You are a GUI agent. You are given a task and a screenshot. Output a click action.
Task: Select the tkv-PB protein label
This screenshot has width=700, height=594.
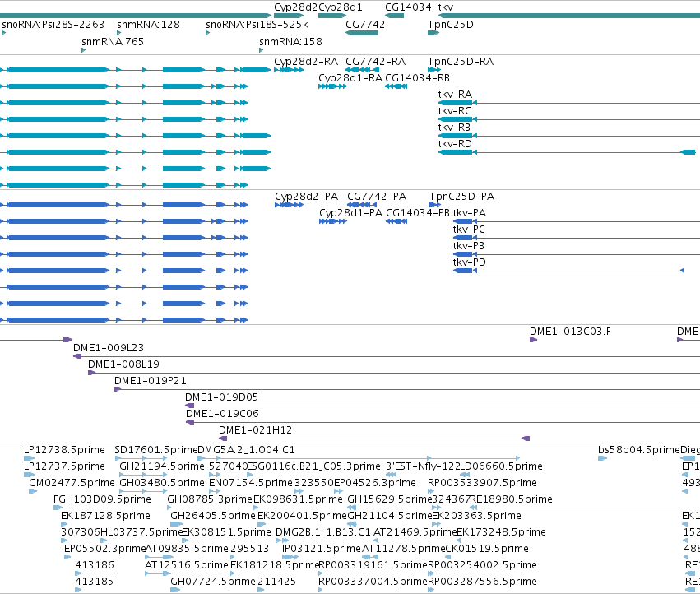(x=469, y=246)
